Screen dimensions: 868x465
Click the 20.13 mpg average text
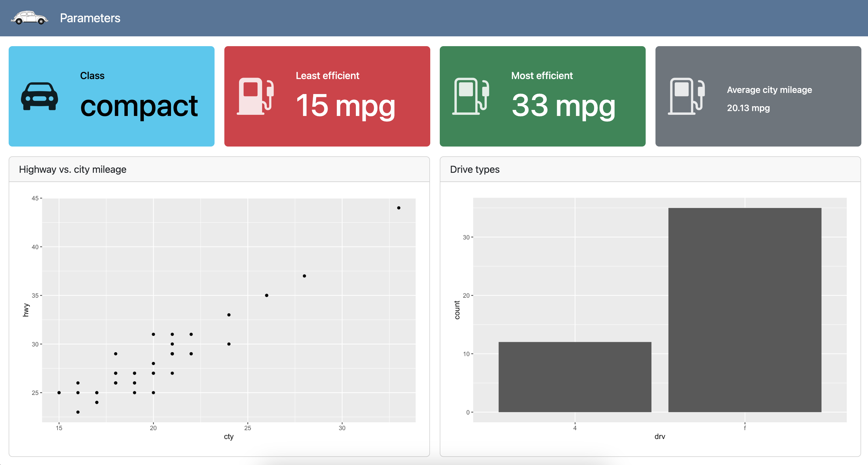click(748, 108)
